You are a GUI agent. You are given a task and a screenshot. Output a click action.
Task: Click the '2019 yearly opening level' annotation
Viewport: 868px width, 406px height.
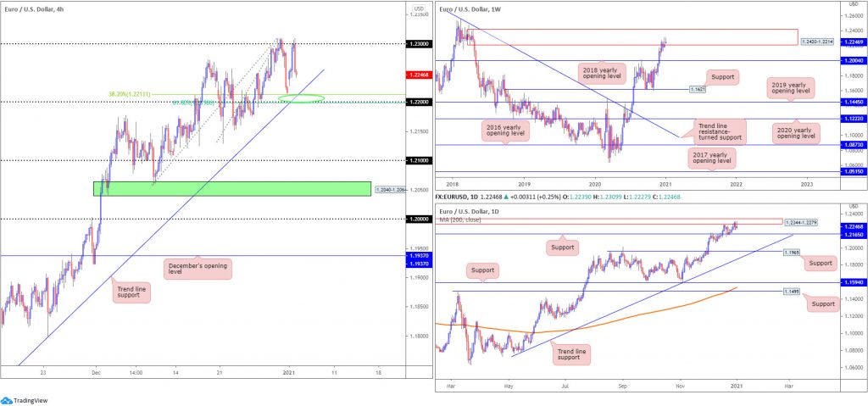(793, 86)
